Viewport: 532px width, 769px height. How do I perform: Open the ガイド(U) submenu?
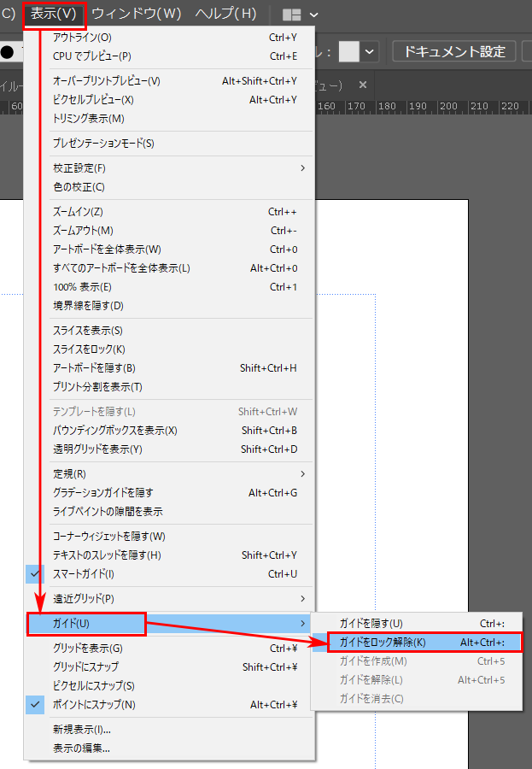click(x=169, y=624)
